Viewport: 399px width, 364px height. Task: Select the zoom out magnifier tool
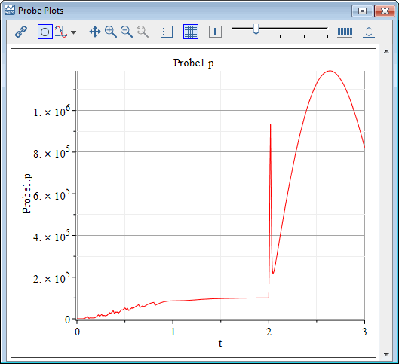click(127, 32)
